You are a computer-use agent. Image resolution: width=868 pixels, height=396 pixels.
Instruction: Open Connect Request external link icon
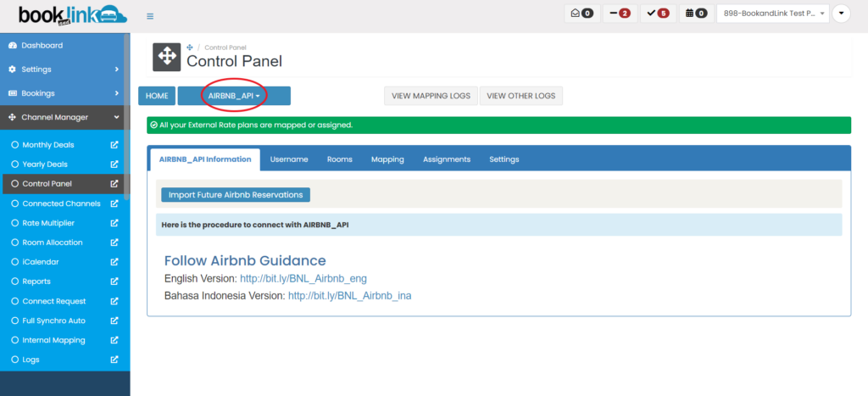[x=114, y=301]
